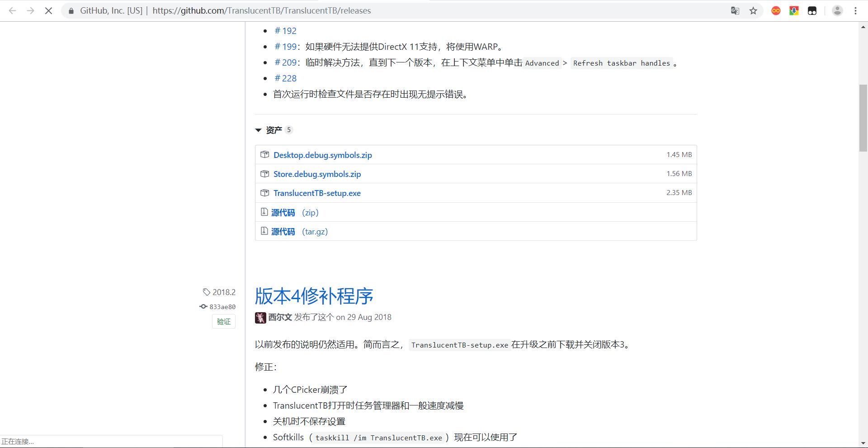Click the scrollbar up arrow

coord(863,27)
